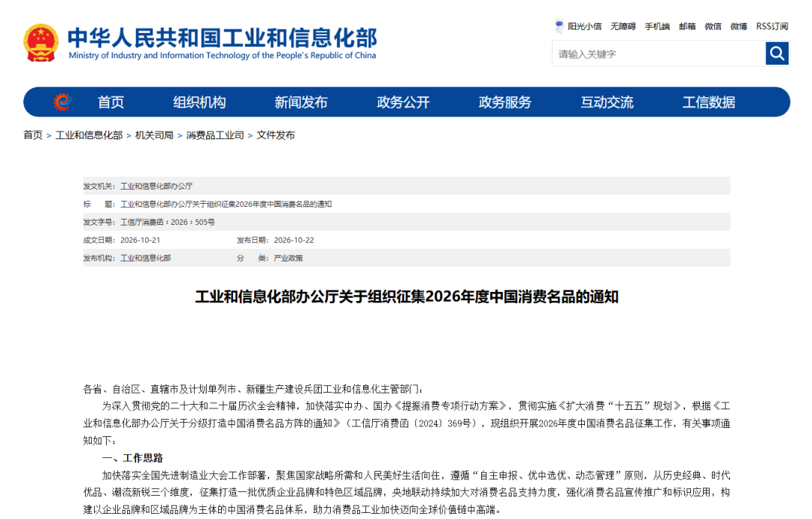Click the 请输入关键字 search field
The image size is (812, 519).
point(659,53)
